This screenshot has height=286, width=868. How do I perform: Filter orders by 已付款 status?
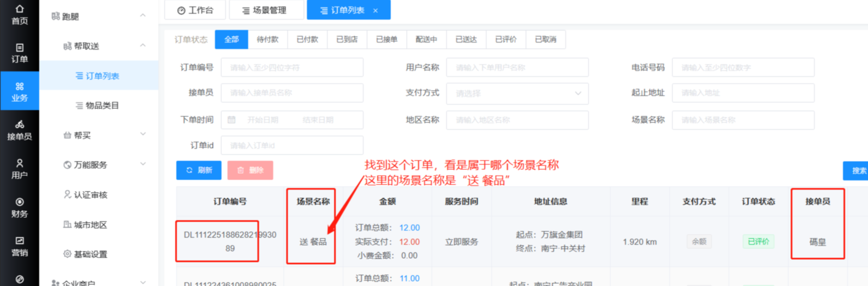[307, 39]
